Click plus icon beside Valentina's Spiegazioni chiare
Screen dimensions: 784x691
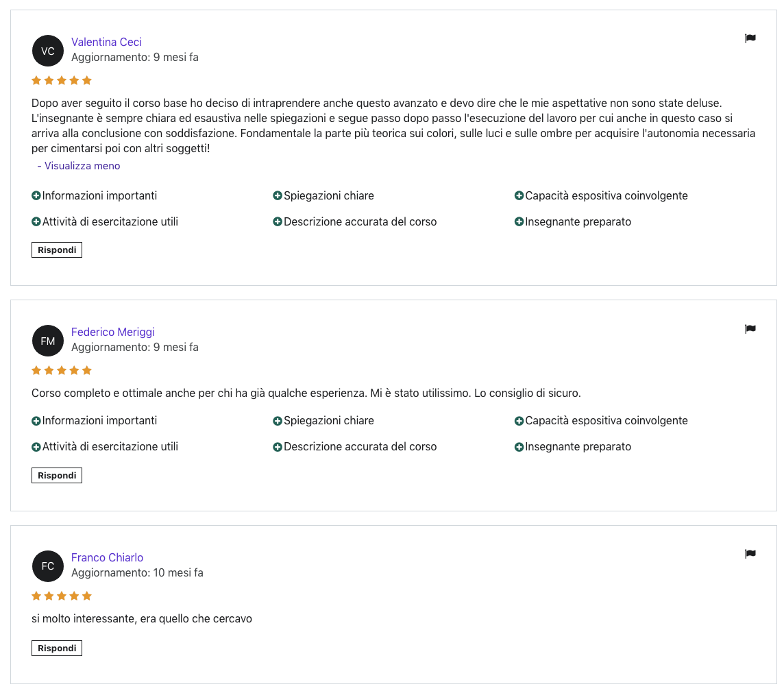click(278, 195)
